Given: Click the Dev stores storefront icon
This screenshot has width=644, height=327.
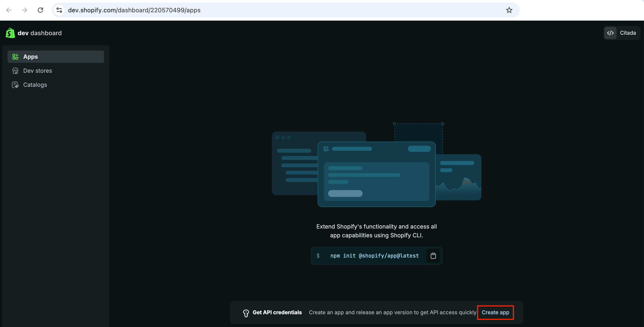Looking at the screenshot, I should click(15, 71).
